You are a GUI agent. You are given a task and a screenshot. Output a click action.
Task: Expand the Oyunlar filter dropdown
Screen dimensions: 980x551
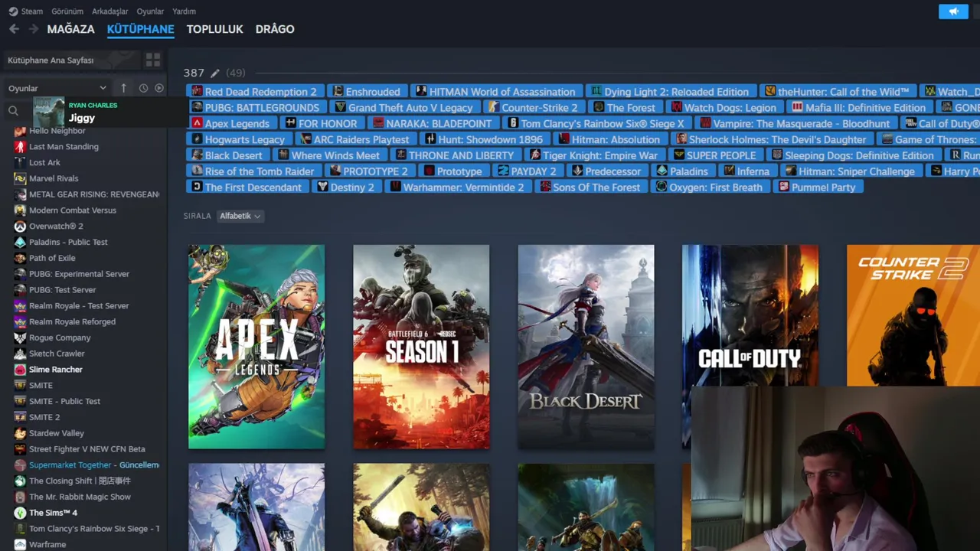tap(57, 88)
